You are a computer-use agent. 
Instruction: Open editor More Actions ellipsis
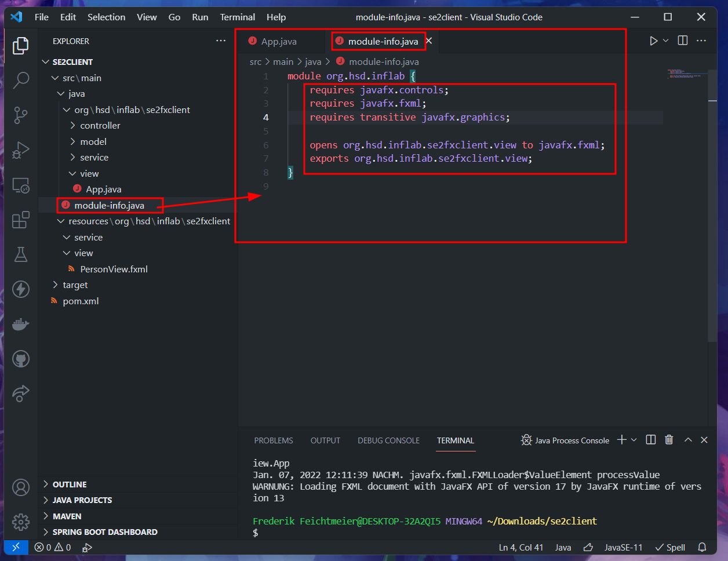tap(701, 41)
